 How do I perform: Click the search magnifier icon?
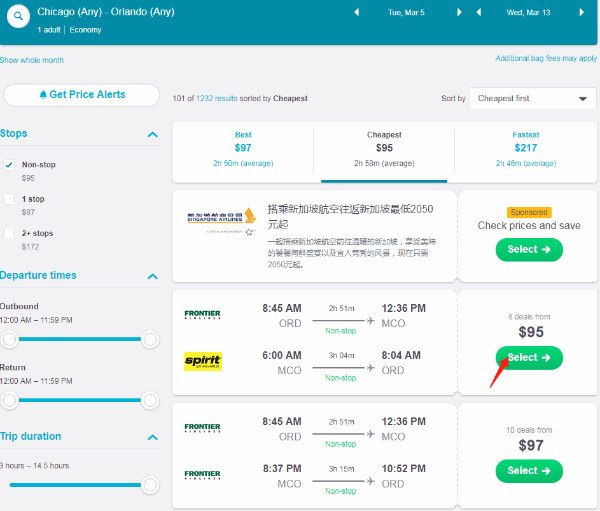pyautogui.click(x=18, y=16)
